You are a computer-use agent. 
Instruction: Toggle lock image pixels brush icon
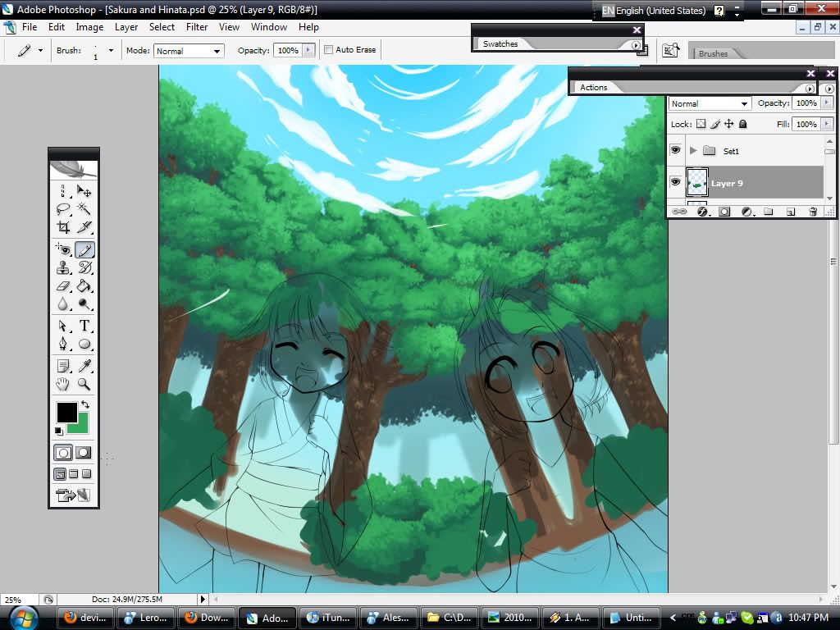pos(715,125)
